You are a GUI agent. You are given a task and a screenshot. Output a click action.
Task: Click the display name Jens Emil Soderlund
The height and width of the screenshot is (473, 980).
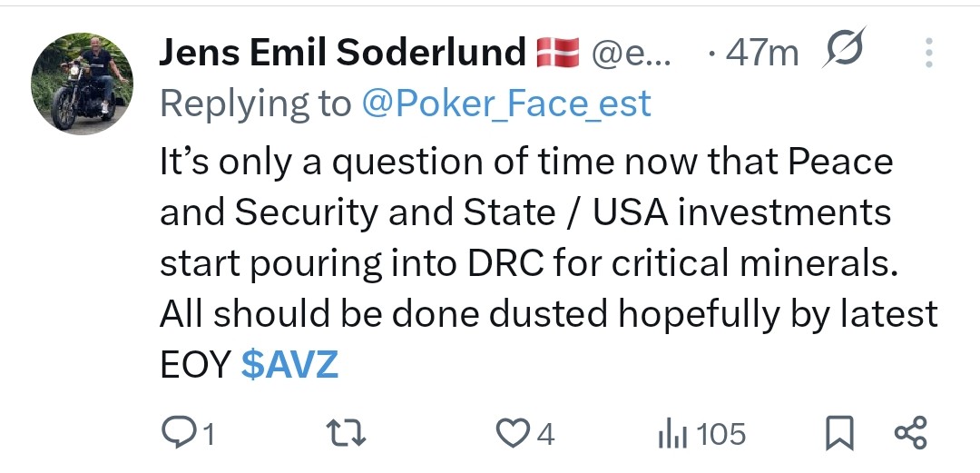(x=342, y=54)
